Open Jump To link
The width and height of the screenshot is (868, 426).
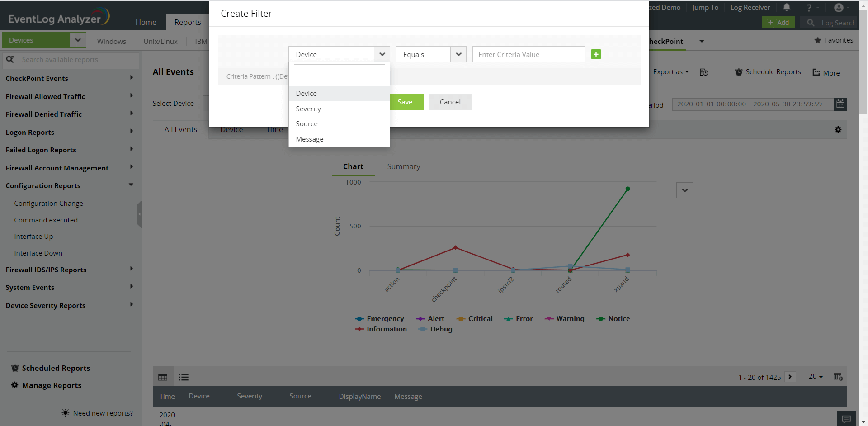[705, 8]
